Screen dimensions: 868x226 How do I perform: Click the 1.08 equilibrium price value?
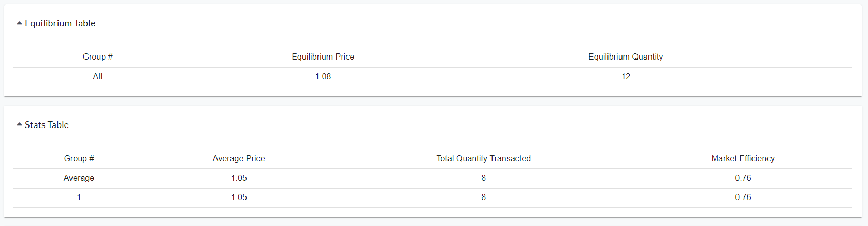pyautogui.click(x=323, y=77)
